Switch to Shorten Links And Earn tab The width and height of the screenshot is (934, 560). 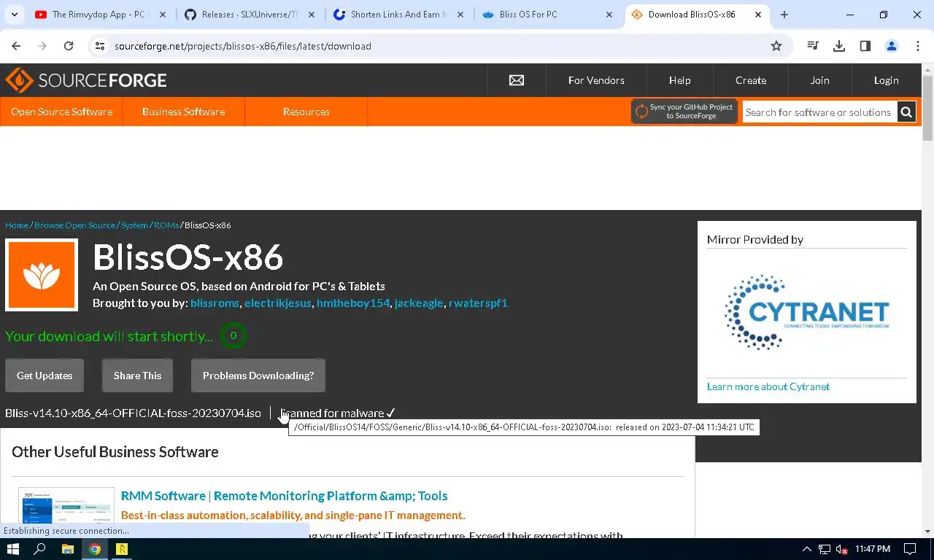click(398, 15)
